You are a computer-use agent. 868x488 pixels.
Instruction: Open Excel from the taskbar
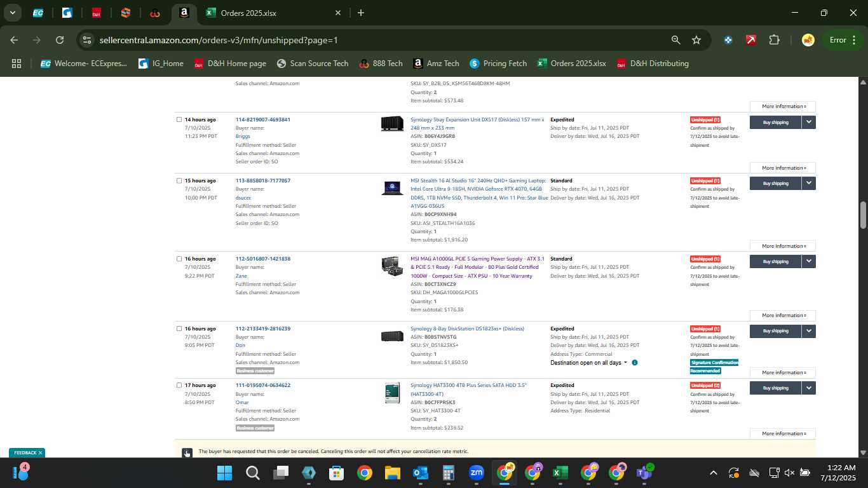coord(560,473)
